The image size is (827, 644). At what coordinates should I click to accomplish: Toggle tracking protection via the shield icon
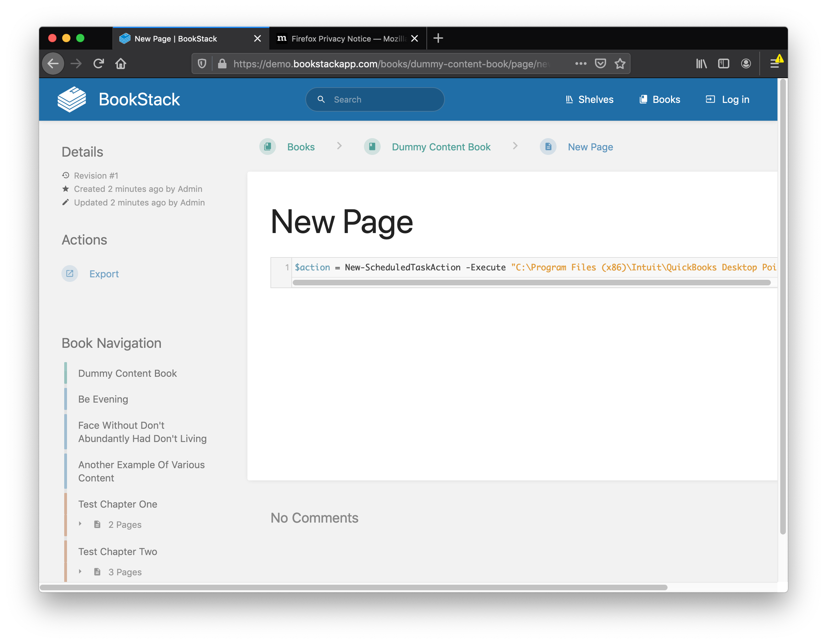[201, 63]
